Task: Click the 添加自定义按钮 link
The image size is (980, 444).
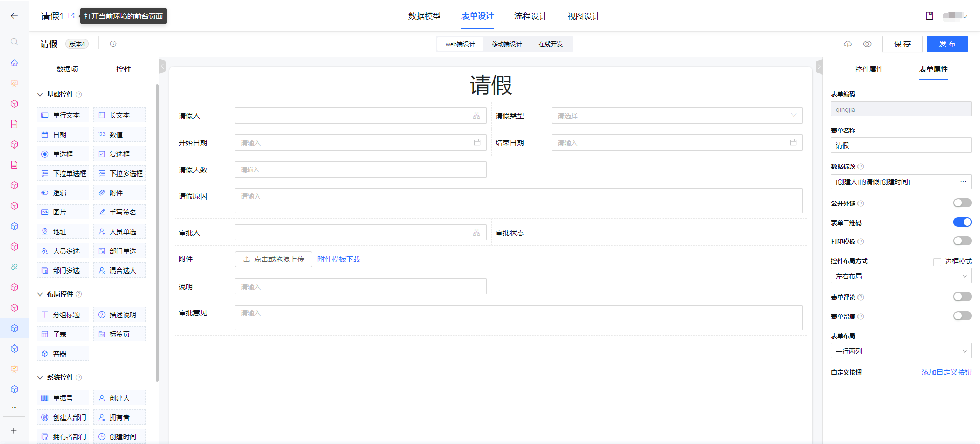Action: click(946, 372)
